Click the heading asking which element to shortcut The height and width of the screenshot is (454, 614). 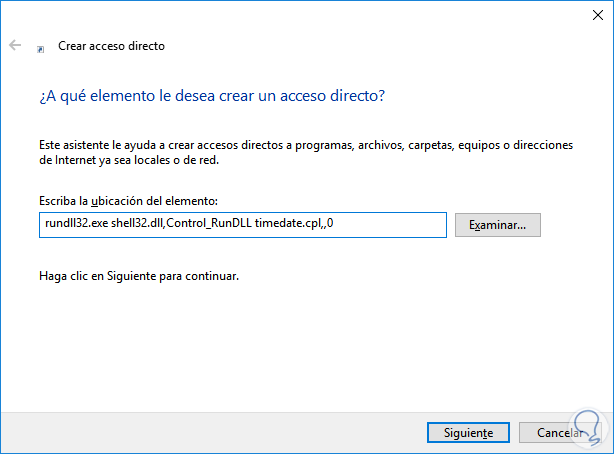tap(213, 96)
